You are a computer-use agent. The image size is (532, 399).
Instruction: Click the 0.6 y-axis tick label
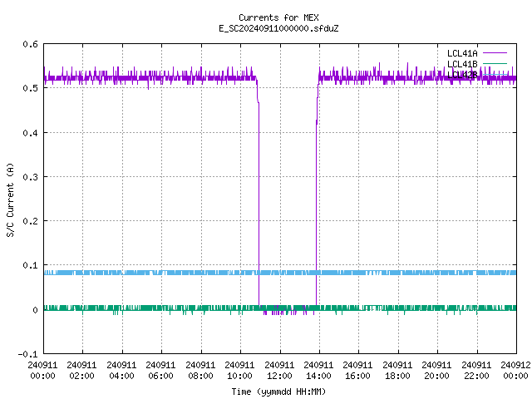(30, 44)
